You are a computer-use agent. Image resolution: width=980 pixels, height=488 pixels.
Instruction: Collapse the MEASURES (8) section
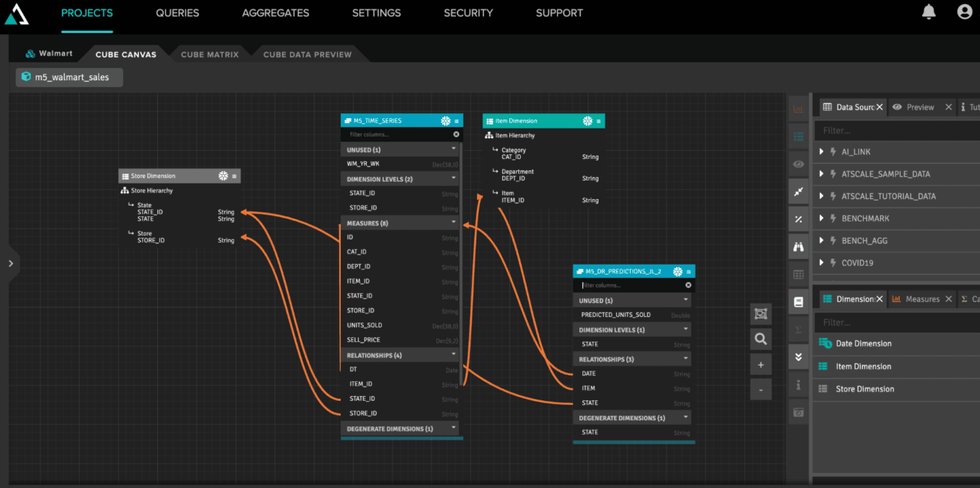pos(454,223)
